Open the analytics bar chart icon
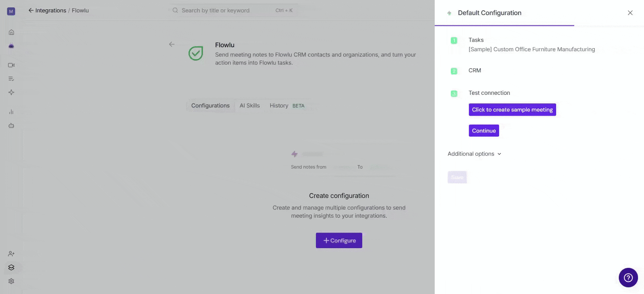Image resolution: width=644 pixels, height=294 pixels. 11,112
